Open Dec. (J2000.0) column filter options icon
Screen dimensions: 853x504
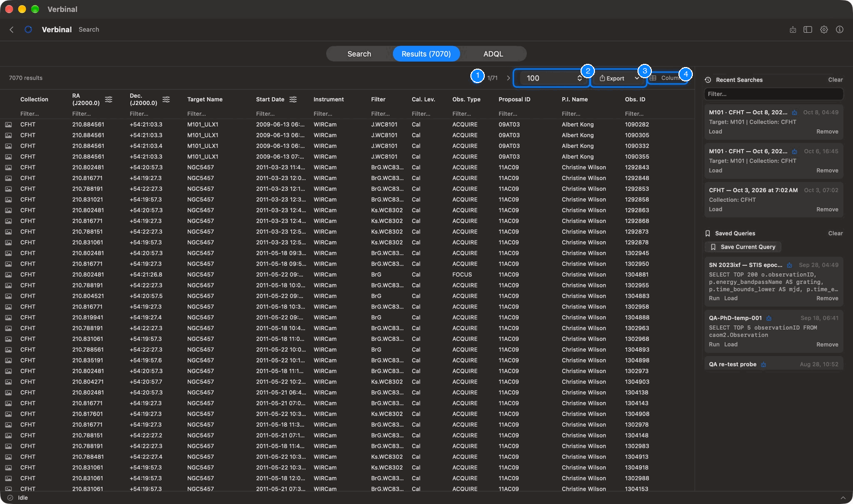click(x=166, y=100)
